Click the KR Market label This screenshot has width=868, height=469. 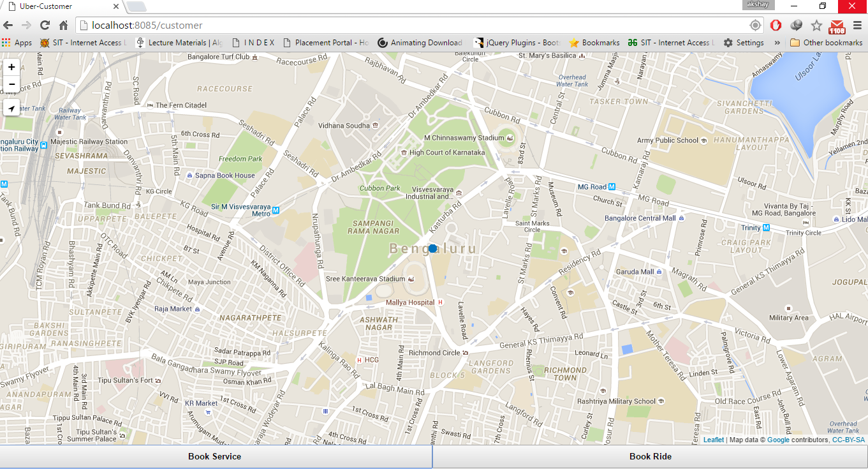(202, 403)
